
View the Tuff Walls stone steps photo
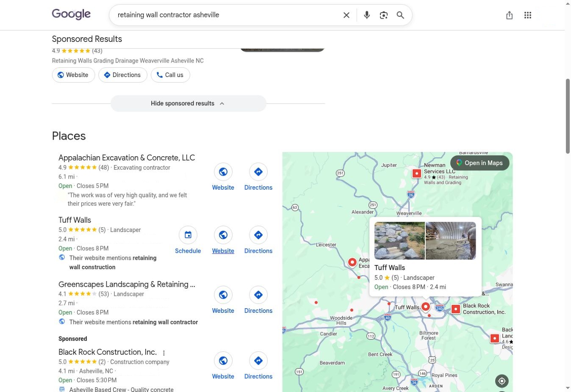click(x=399, y=241)
